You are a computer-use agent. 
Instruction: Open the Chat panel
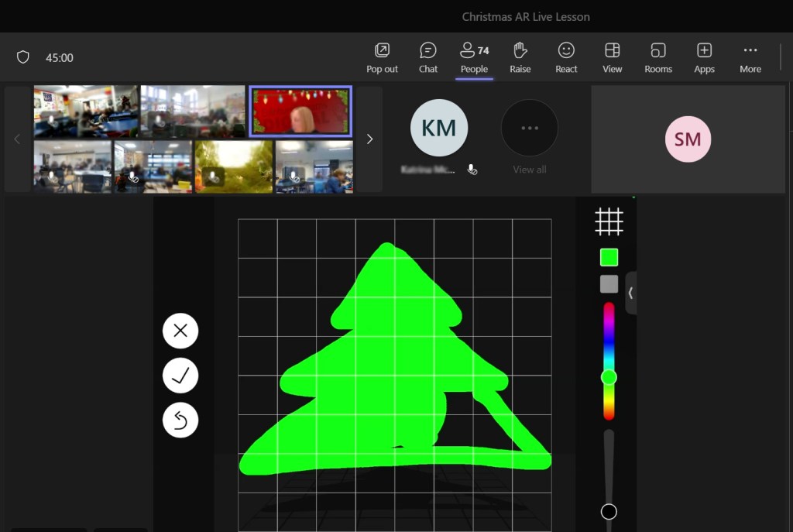(428, 51)
